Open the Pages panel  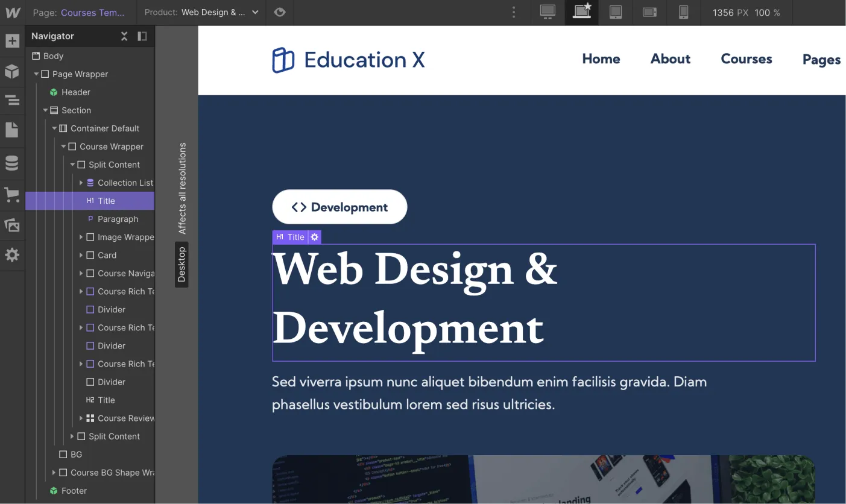(12, 130)
